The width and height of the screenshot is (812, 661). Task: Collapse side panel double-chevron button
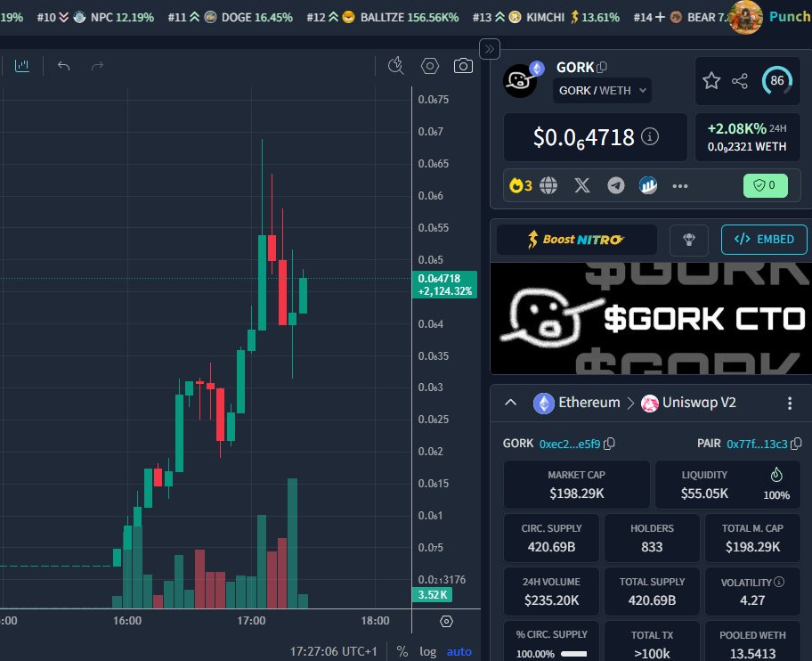tap(490, 49)
